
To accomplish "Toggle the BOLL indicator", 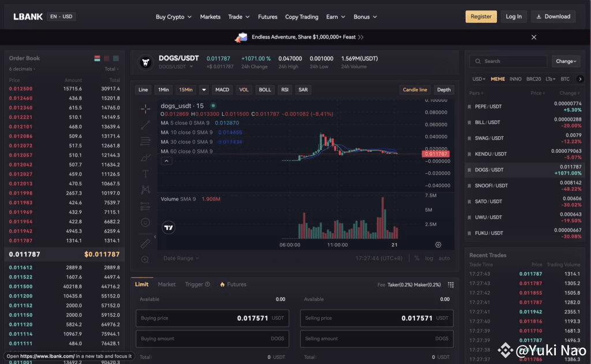I will 265,89.
